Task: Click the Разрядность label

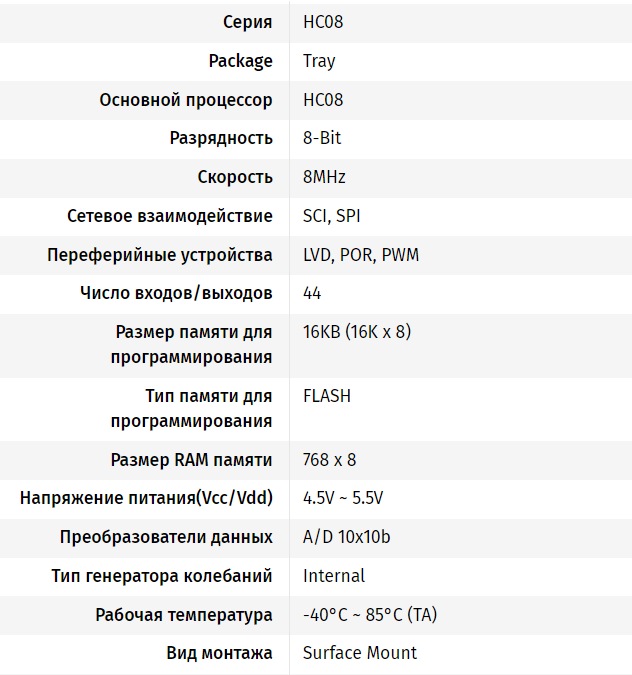Action: (221, 139)
